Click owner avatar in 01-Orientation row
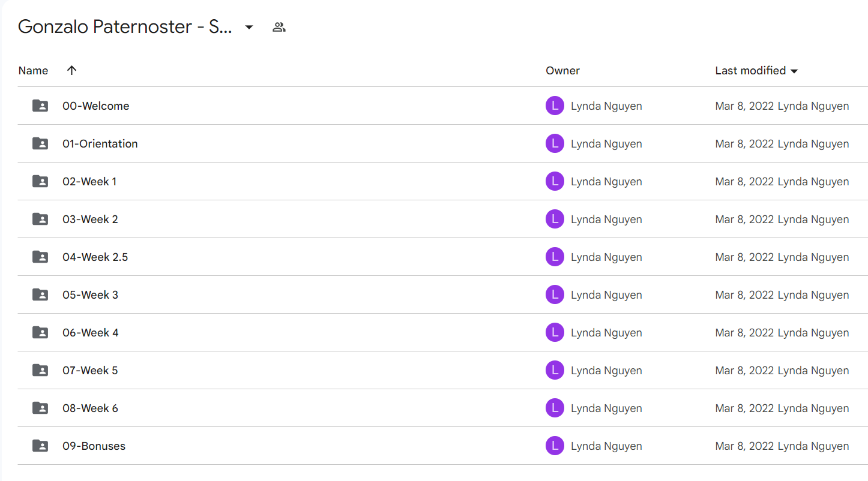The height and width of the screenshot is (481, 868). pos(555,143)
